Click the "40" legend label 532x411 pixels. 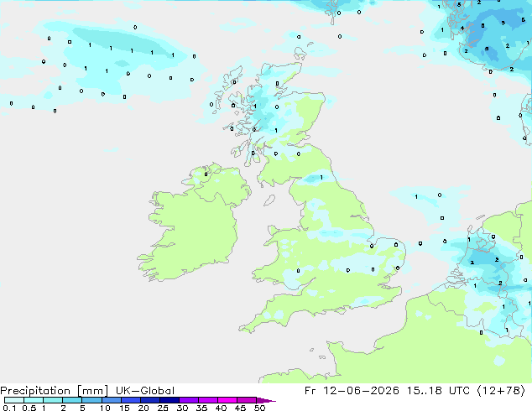(x=221, y=408)
